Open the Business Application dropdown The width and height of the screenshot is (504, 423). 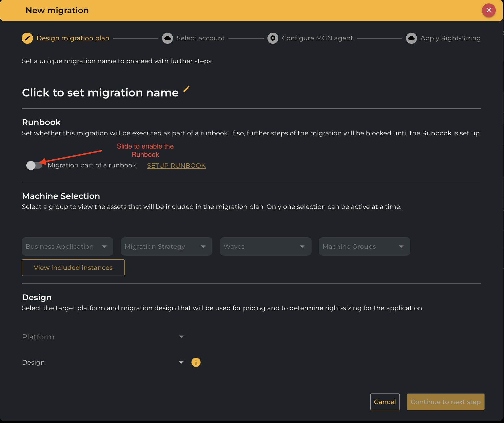click(x=68, y=246)
